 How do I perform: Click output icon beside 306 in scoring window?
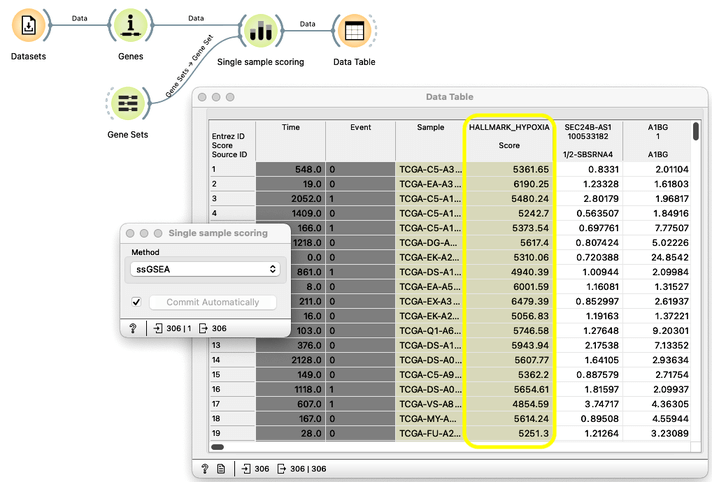coord(203,328)
